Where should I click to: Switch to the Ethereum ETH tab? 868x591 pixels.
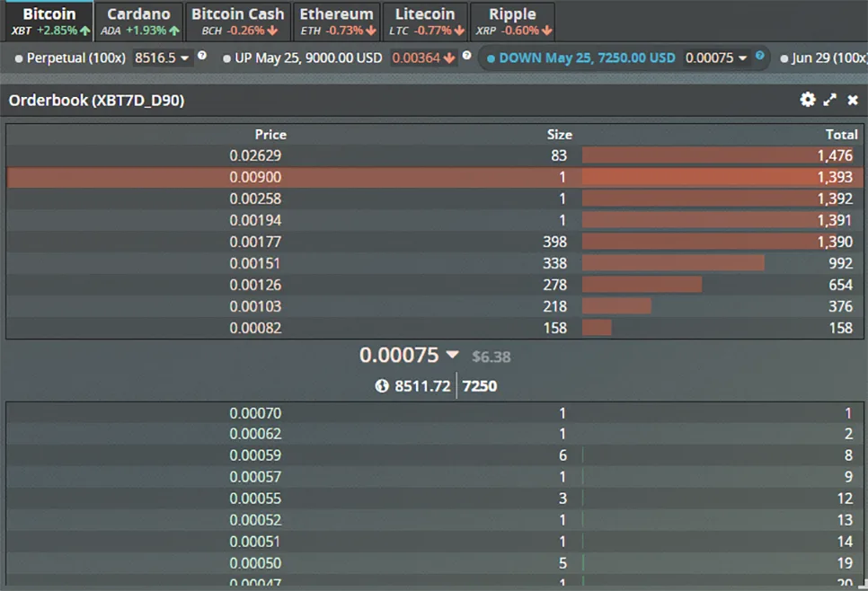(337, 21)
